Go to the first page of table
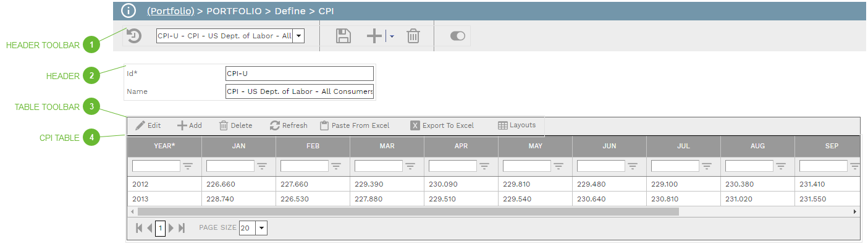Viewport: 868px width, 249px height. coord(139,228)
